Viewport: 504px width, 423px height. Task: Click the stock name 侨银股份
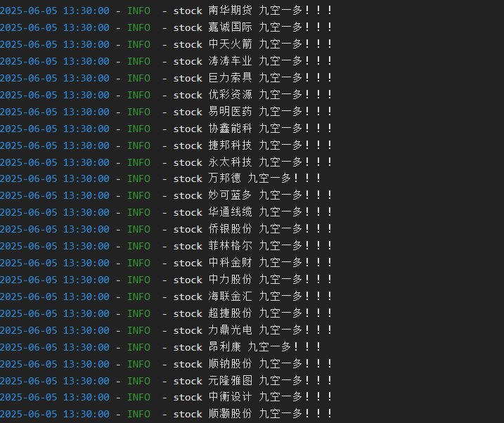click(x=230, y=229)
